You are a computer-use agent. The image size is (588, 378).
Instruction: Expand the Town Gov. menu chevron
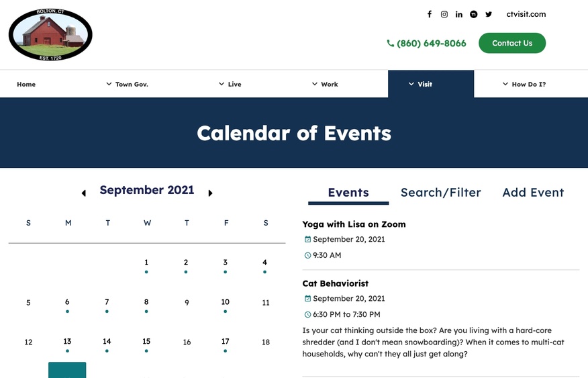coord(109,84)
